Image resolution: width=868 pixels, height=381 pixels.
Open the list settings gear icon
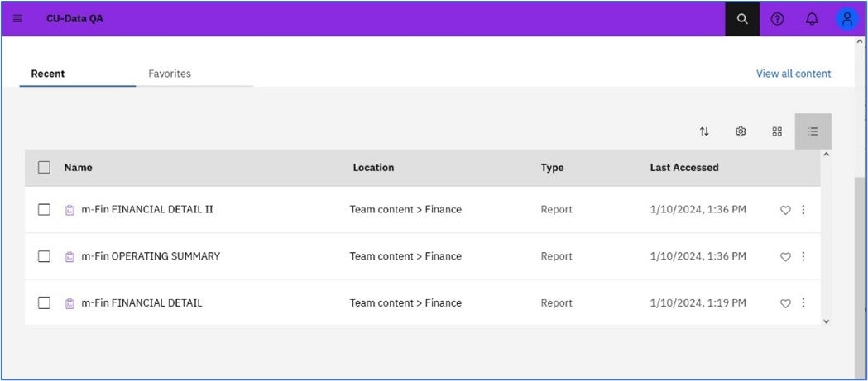(741, 131)
